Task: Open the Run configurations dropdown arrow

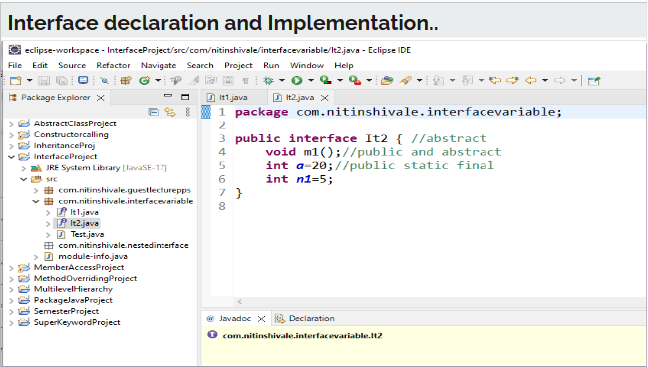Action: (x=311, y=81)
